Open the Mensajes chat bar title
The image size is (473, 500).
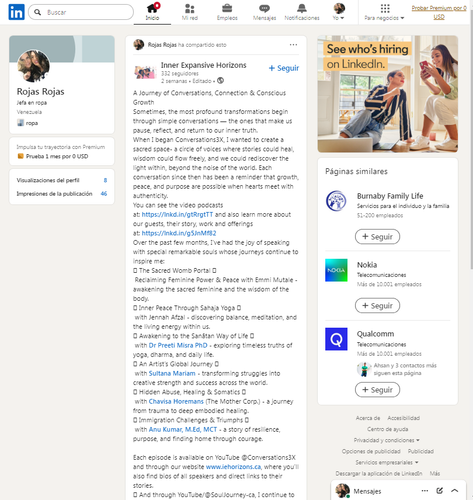coord(367,491)
